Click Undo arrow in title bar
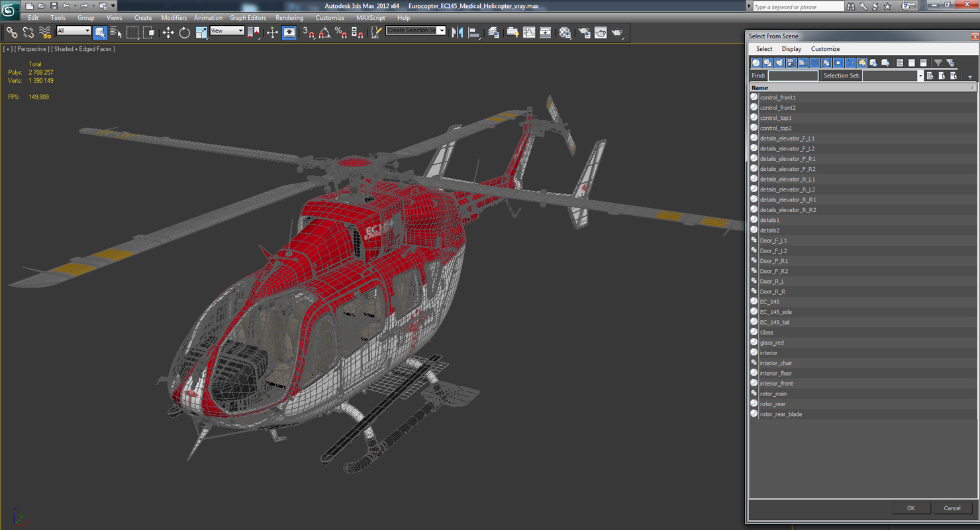This screenshot has height=530, width=980. tap(66, 6)
